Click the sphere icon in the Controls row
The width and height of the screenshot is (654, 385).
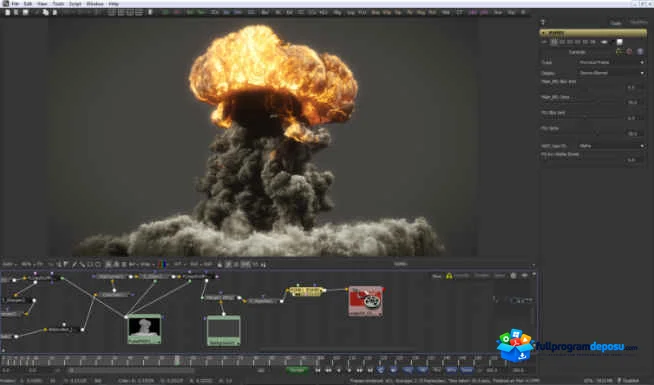click(x=640, y=52)
